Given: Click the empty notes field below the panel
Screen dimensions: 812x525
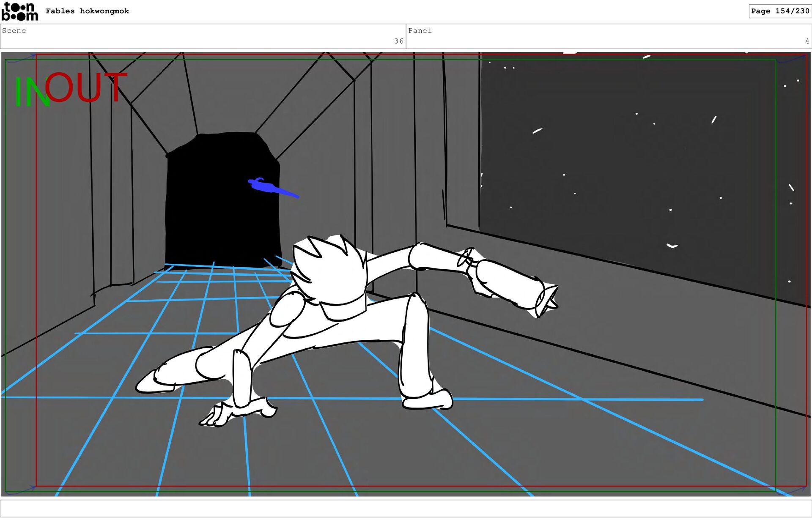Looking at the screenshot, I should (x=406, y=509).
